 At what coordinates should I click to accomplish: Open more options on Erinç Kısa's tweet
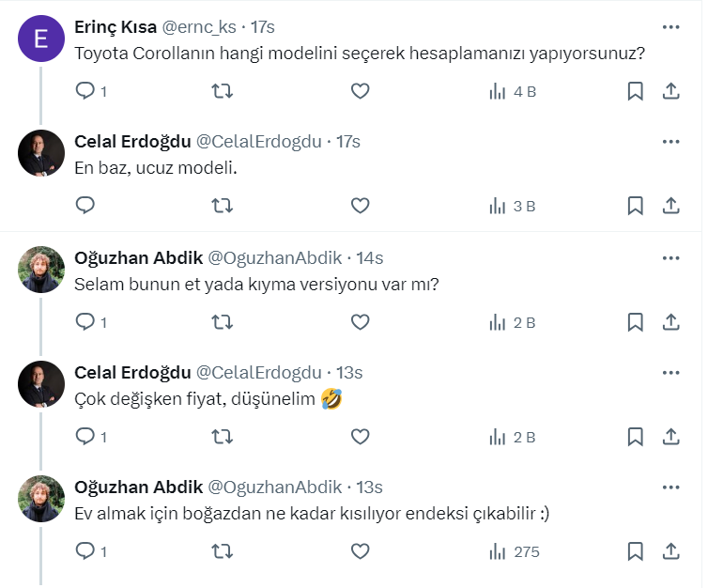pos(670,26)
